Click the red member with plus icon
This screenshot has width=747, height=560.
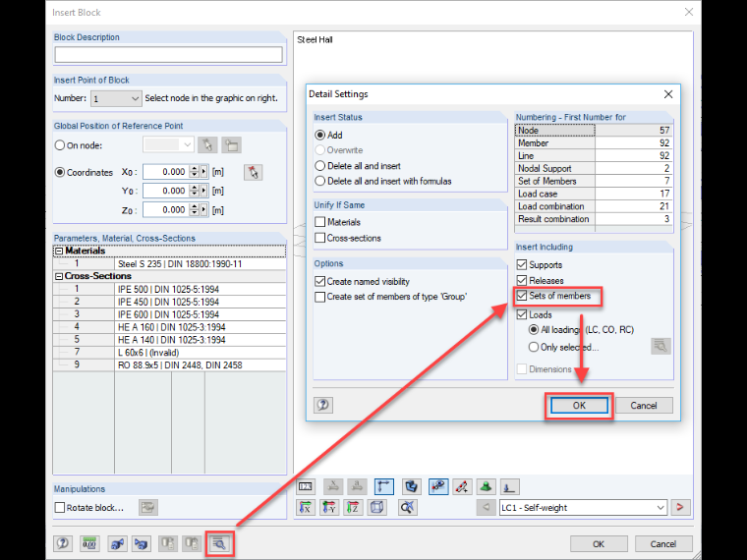coord(462,486)
